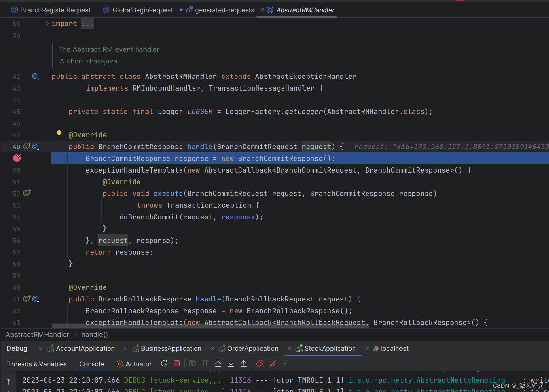Screen dimensions: 549x392
Task: Click the implements-method gutter icon on line 52
Action: 27,193
